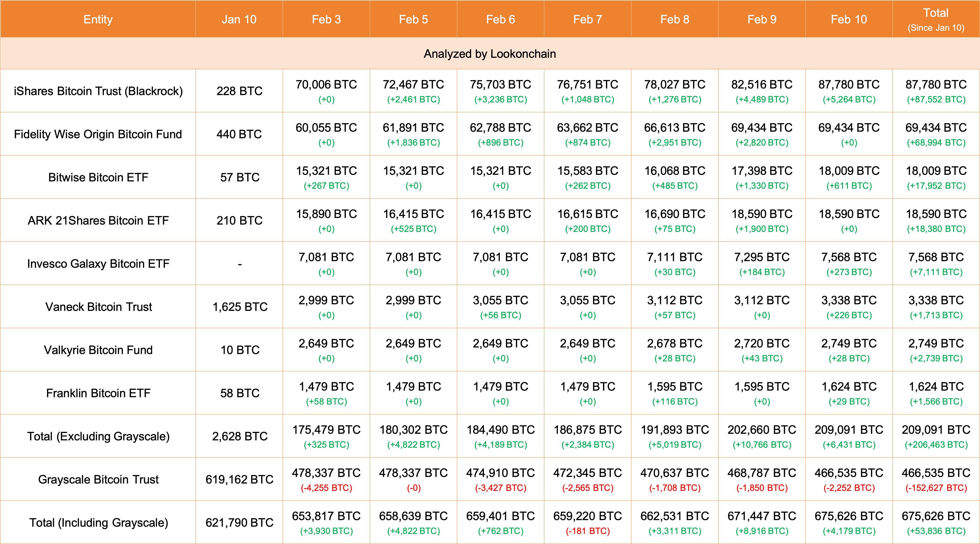Viewport: 980px width, 544px height.
Task: Click the (-4,255 BTC) Grayscale change
Action: 326,488
